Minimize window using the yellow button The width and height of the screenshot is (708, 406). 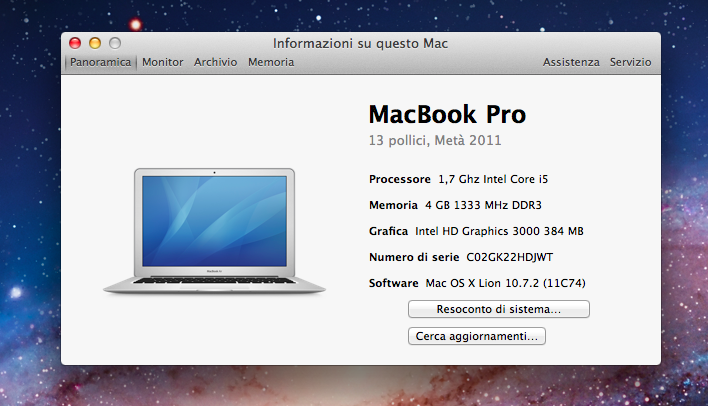pyautogui.click(x=95, y=43)
